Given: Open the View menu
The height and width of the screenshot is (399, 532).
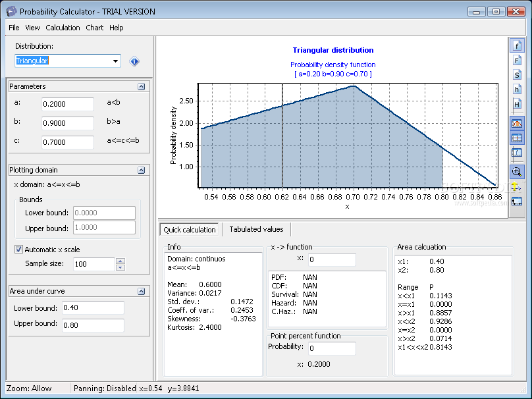Looking at the screenshot, I should [32, 28].
